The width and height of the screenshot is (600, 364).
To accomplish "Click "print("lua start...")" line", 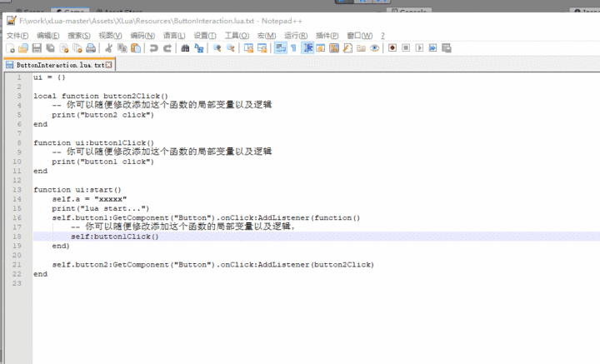I will (101, 208).
